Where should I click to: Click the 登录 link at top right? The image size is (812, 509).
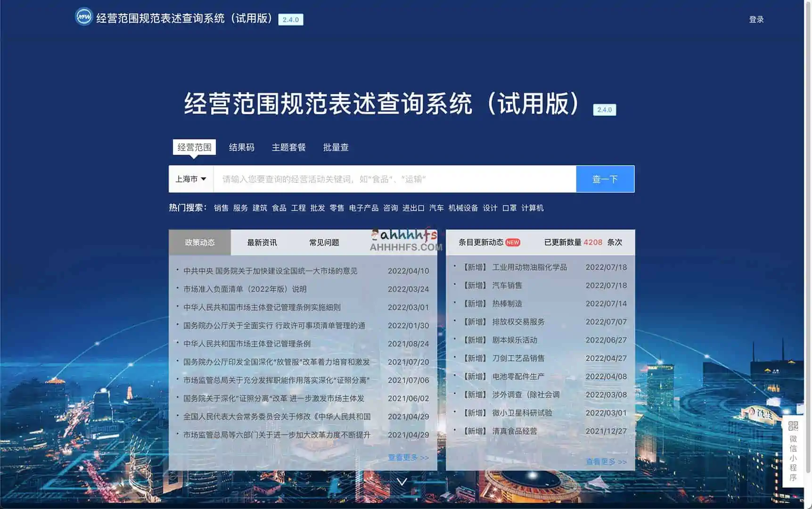pyautogui.click(x=756, y=19)
